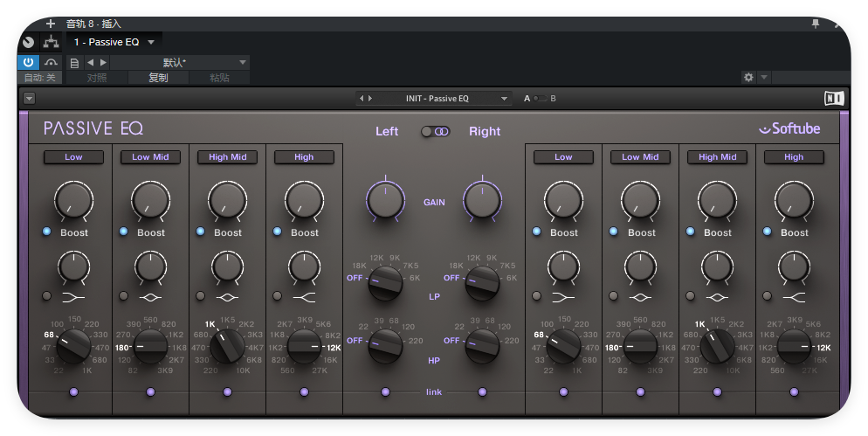Viewport: 868px width, 436px height.
Task: Click link dot under right GAIN section
Action: 482,391
